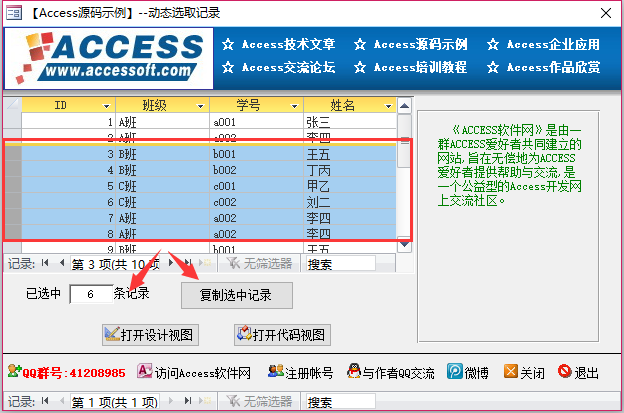Click main form record number box
This screenshot has height=413, width=624.
pos(115,402)
